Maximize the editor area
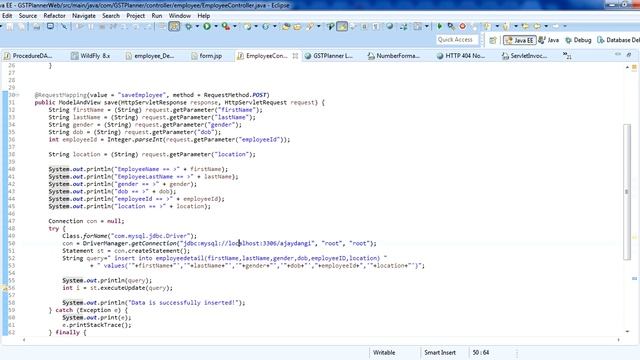640x360 pixels. (x=629, y=54)
